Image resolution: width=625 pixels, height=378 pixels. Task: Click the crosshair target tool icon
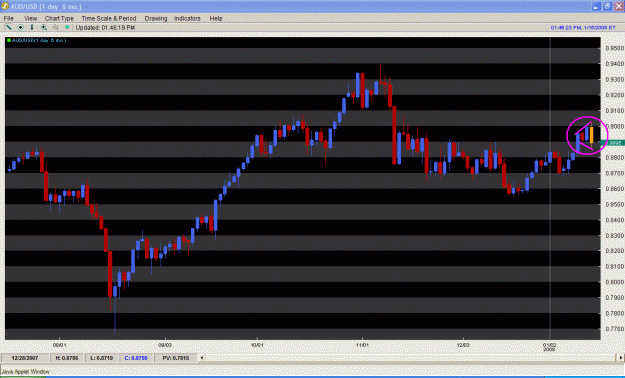point(20,28)
